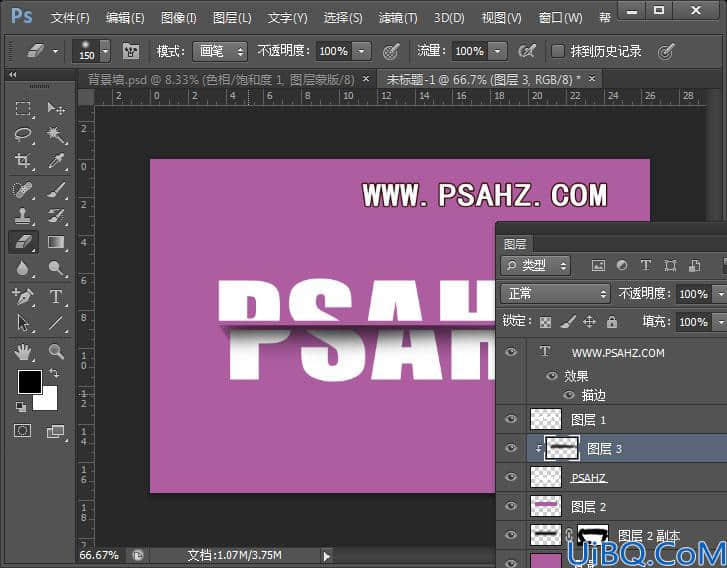Open the brush panel toggle icon
727x568 pixels.
point(131,51)
